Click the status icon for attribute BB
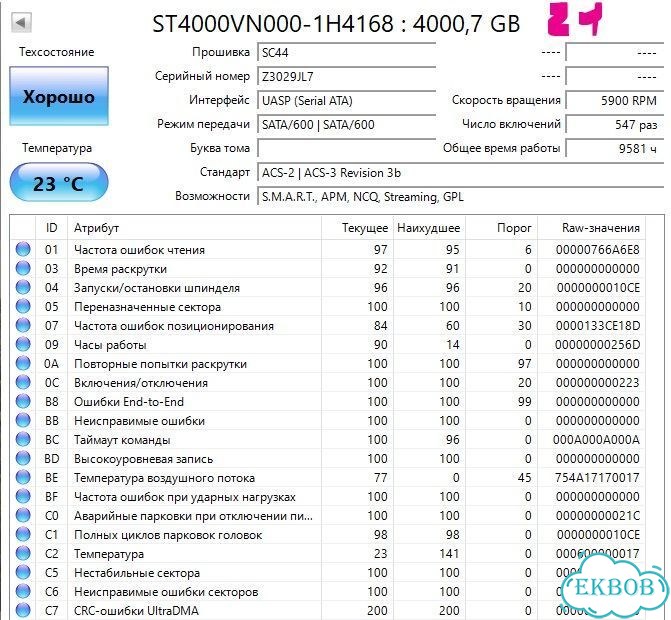This screenshot has width=671, height=620. pos(23,420)
